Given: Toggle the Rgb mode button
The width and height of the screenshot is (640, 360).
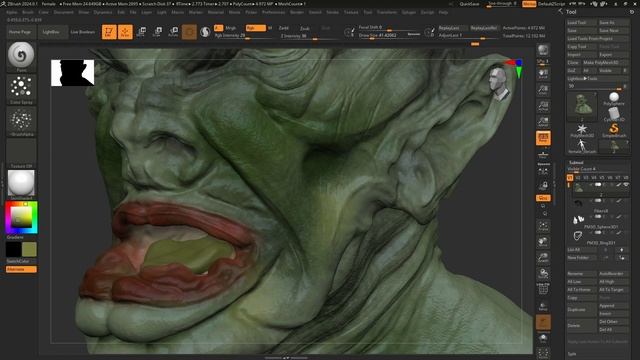Looking at the screenshot, I should tap(256, 28).
